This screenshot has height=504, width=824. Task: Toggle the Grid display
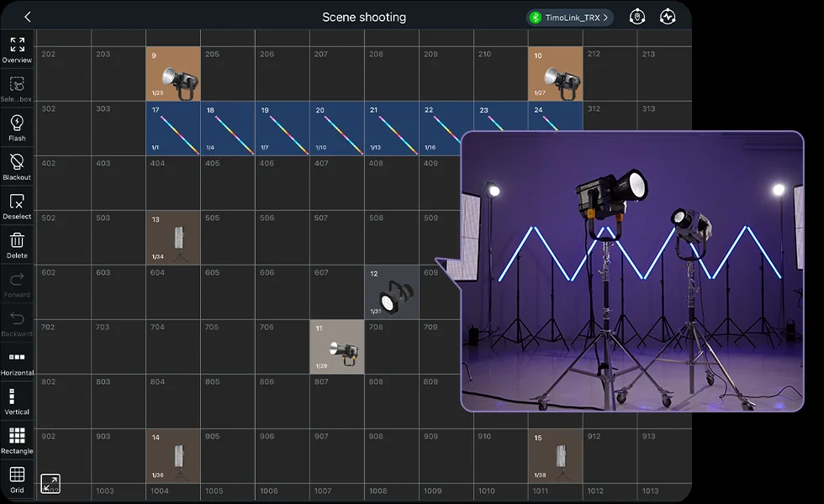click(17, 479)
